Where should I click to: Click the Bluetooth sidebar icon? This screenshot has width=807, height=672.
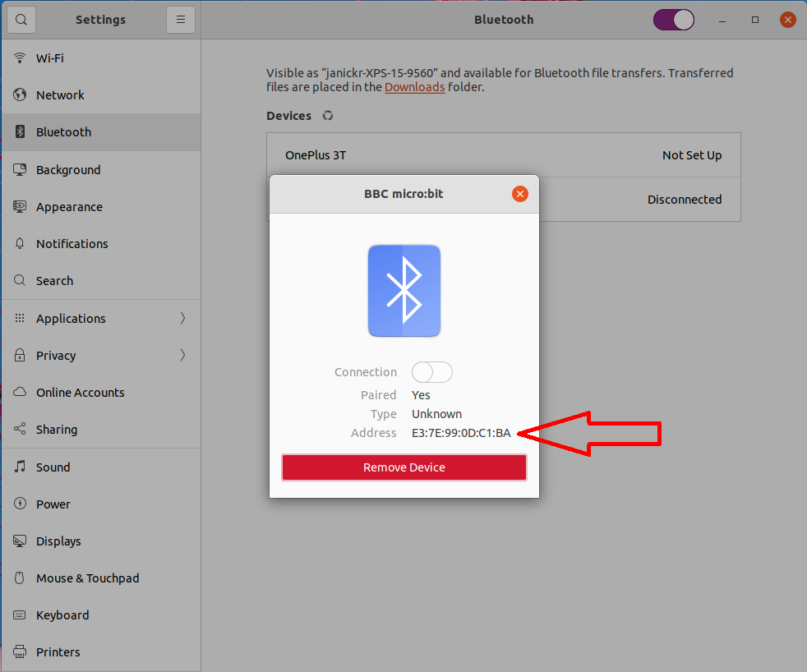click(20, 131)
